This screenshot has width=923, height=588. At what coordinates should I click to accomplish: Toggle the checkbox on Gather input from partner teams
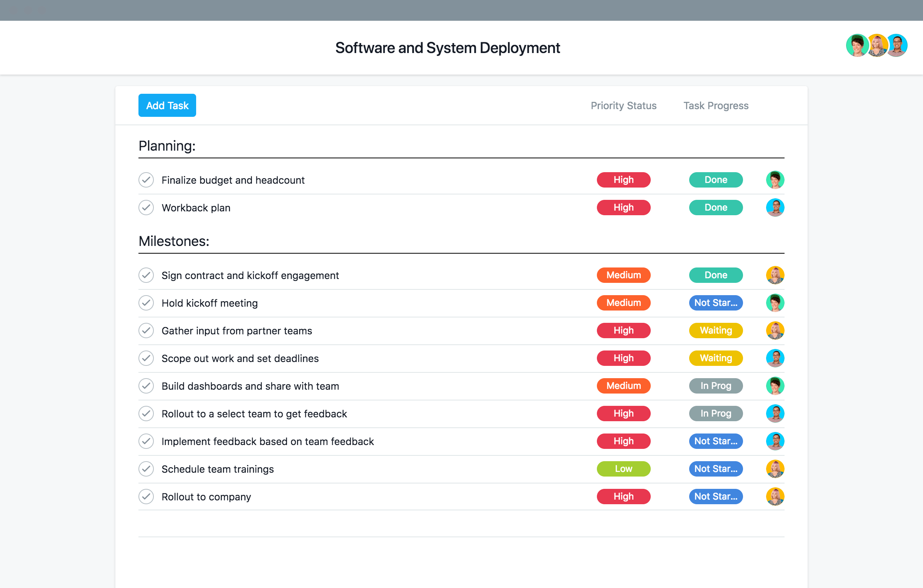coord(146,331)
